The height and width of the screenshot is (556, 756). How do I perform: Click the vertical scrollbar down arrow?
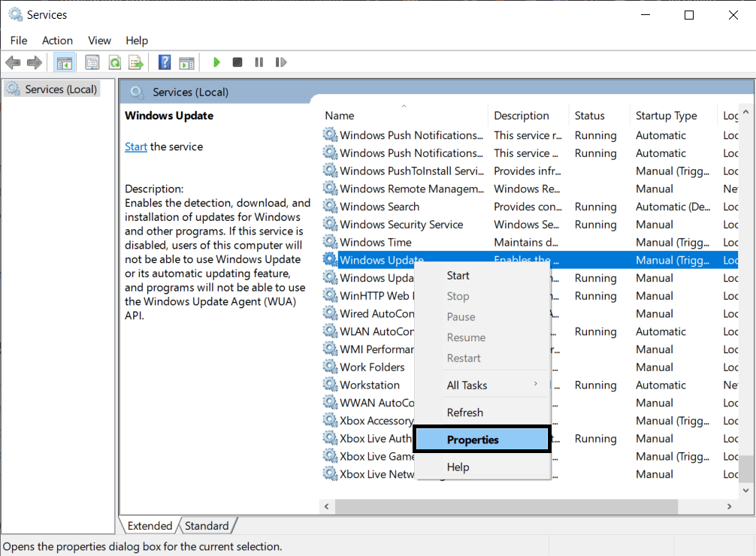(x=746, y=491)
